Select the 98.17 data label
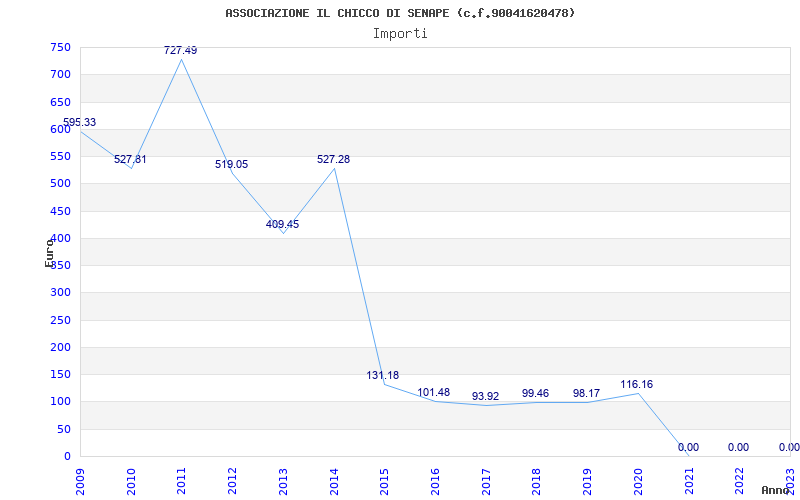This screenshot has height=500, width=800. click(x=586, y=393)
